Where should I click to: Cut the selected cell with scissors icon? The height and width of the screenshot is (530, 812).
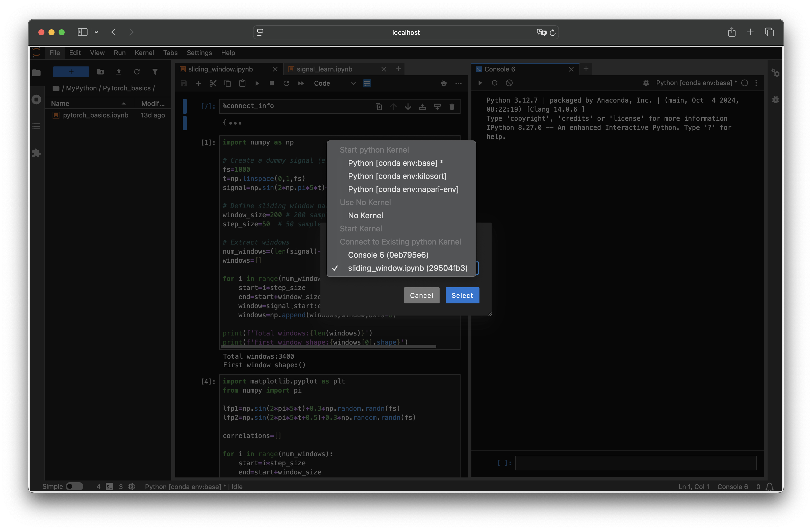(213, 83)
